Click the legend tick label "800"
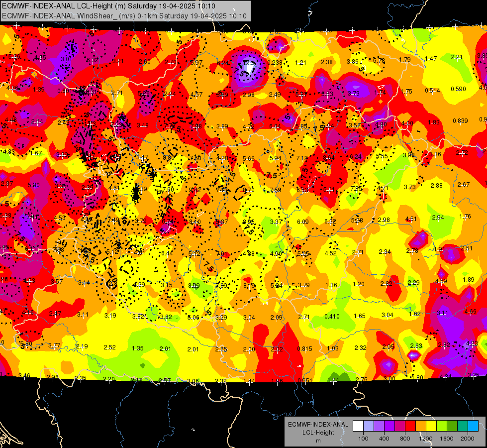Image resolution: width=487 pixels, height=448 pixels. point(405,439)
